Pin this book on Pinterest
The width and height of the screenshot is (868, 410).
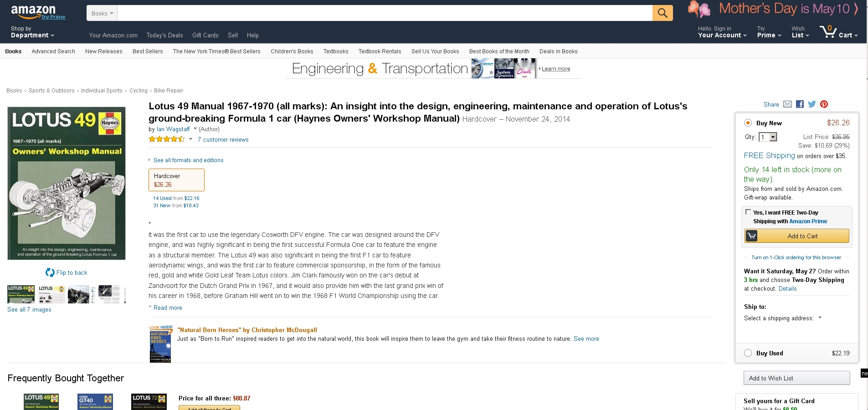pos(824,104)
